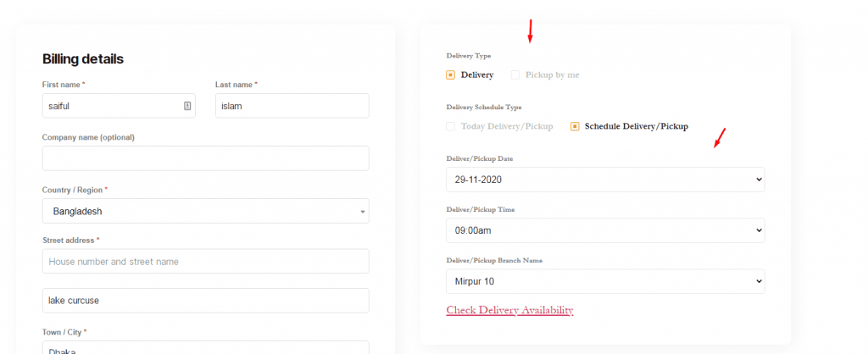Select the Pickup by me checkbox
868x354 pixels.
515,75
